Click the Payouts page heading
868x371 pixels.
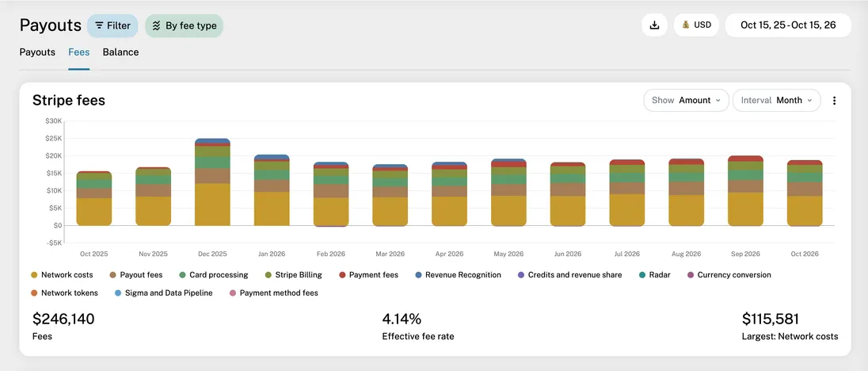[51, 25]
